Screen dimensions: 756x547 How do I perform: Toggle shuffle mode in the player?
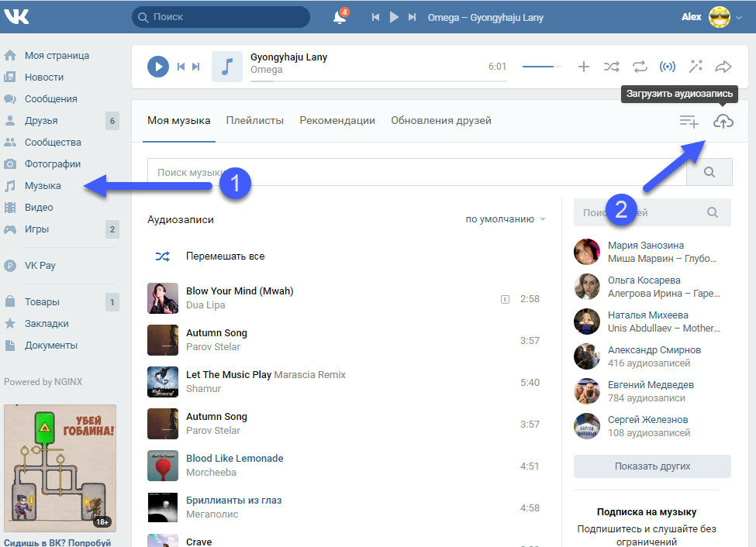point(611,67)
